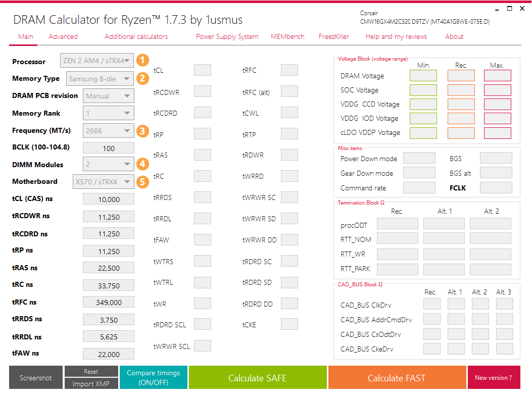Click the orange step badge numbered 5
The height and width of the screenshot is (400, 532).
(142, 181)
